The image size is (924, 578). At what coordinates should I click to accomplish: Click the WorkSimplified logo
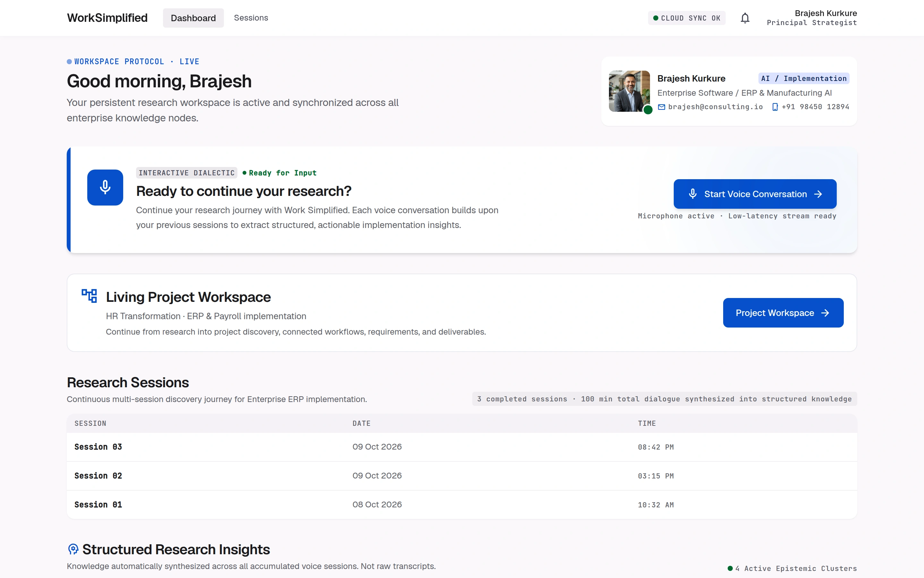point(107,18)
